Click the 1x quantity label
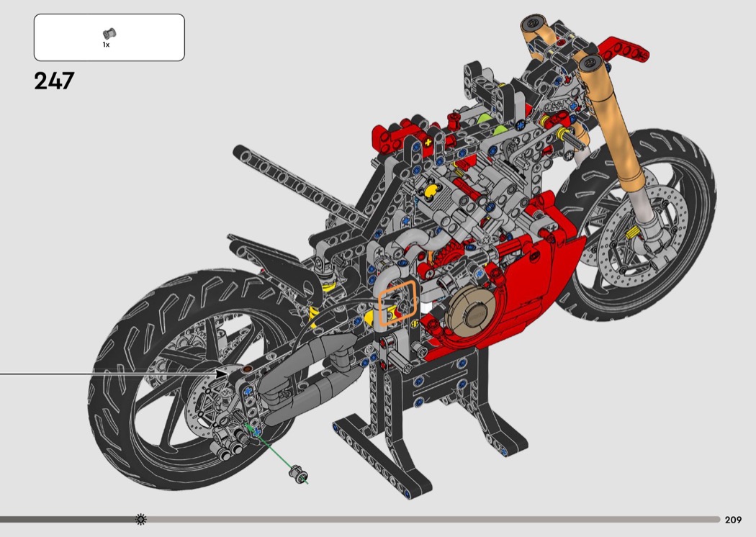This screenshot has height=537, width=756. tap(106, 45)
